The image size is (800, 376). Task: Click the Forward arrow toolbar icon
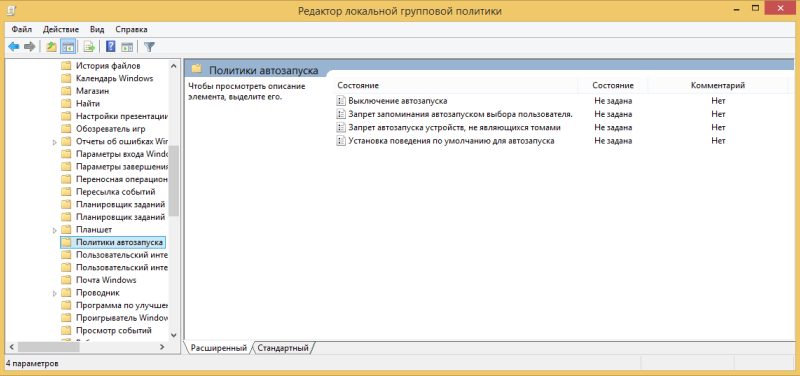[30, 47]
